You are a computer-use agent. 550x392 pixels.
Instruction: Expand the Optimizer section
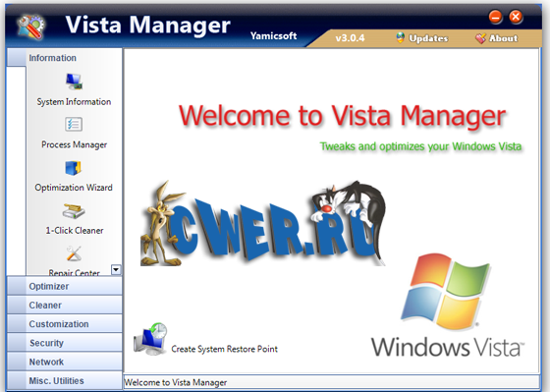pos(65,286)
